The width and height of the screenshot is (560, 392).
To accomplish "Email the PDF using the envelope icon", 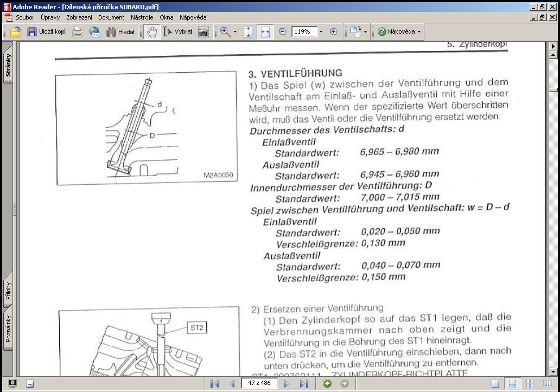I will 94,32.
